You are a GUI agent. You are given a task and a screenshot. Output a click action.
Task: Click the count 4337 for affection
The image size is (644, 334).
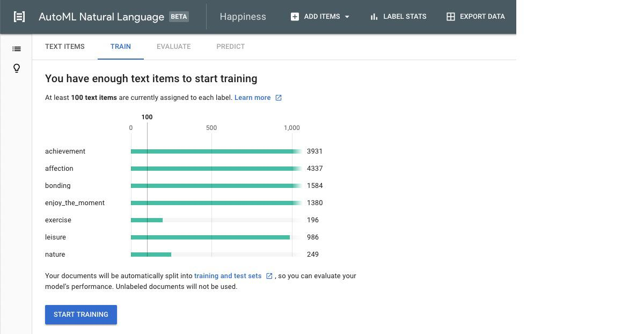click(315, 169)
